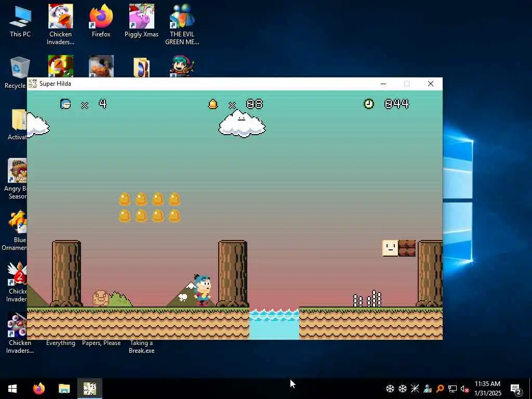Select the green-haired Hilda character desktop shortcut
Screen dimensions: 532x399
click(182, 66)
